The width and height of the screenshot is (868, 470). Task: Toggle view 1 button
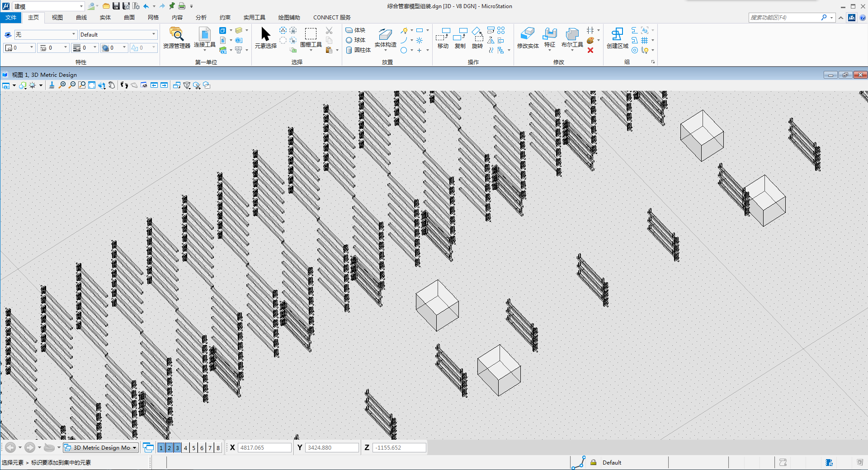(x=161, y=447)
